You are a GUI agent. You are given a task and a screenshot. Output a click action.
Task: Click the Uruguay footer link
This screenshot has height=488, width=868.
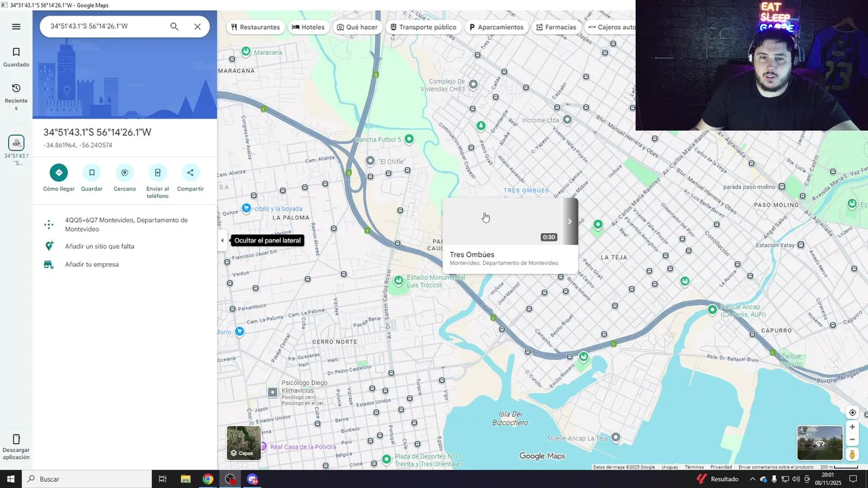coord(669,467)
